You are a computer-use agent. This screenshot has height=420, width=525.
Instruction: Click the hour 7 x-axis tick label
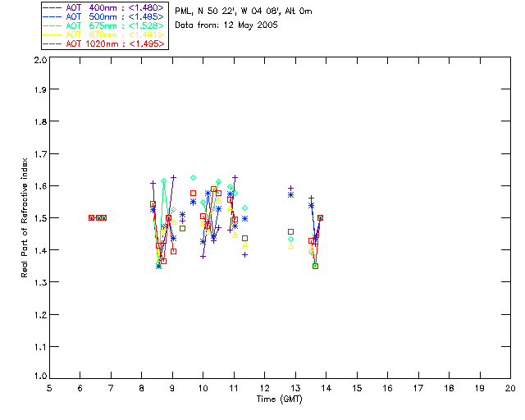coord(111,388)
